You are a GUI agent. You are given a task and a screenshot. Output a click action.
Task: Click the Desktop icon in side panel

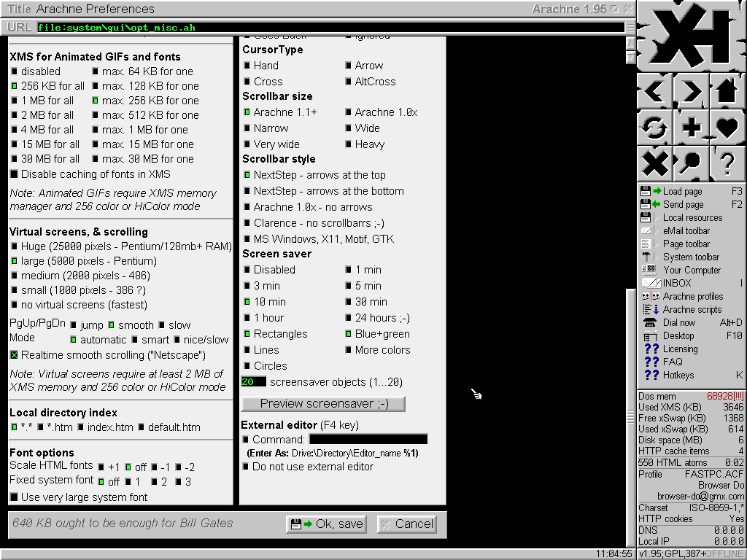pos(650,335)
